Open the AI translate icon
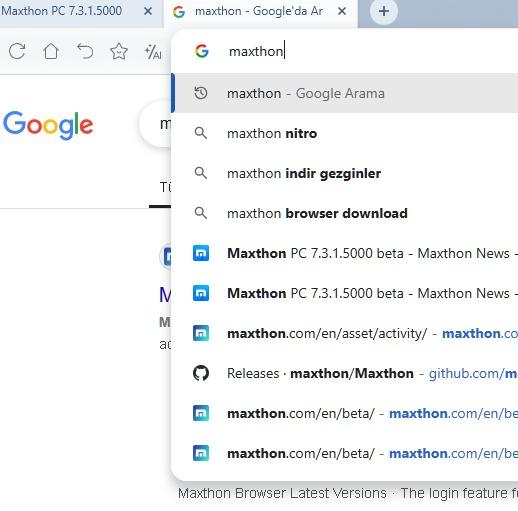 153,52
